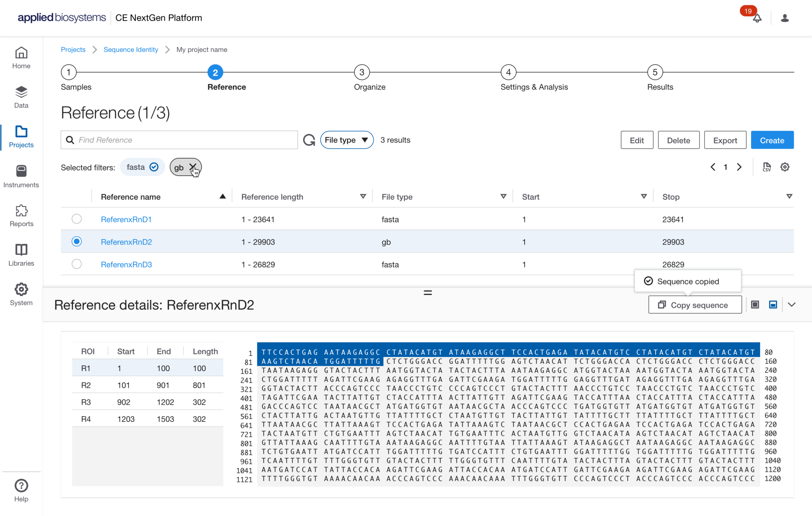The image size is (812, 516).
Task: Open the File type filter dropdown
Action: (347, 140)
